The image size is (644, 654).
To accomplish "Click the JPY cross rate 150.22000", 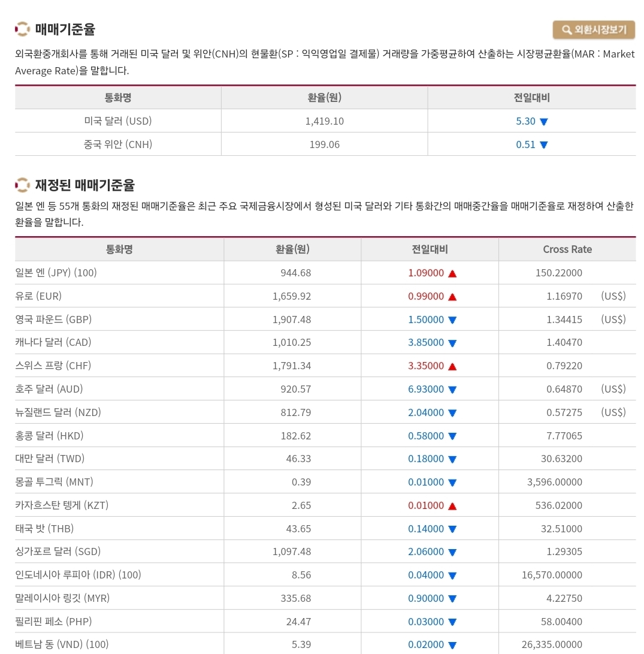I will point(558,273).
